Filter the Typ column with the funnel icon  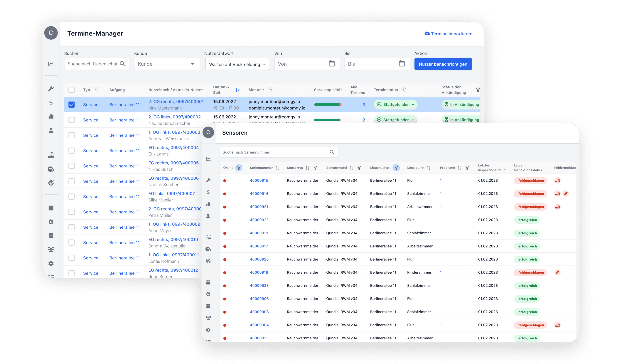click(97, 90)
